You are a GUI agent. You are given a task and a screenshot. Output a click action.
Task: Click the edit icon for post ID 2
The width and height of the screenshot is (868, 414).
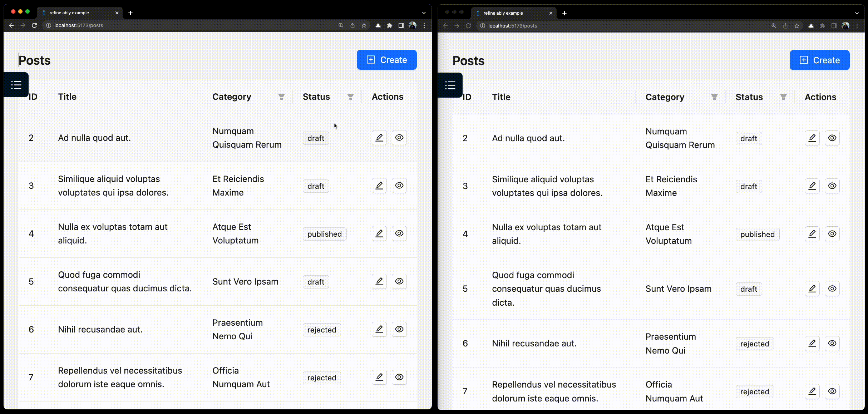pos(379,137)
